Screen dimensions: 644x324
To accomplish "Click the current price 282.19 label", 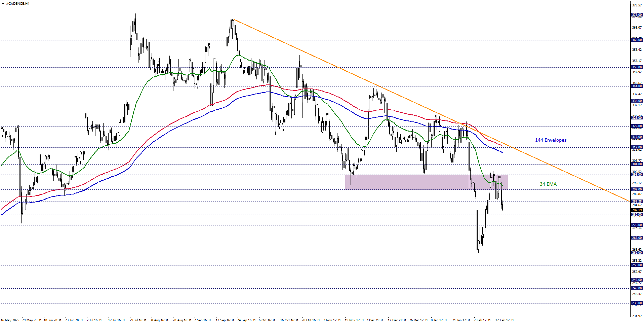I will (x=637, y=210).
